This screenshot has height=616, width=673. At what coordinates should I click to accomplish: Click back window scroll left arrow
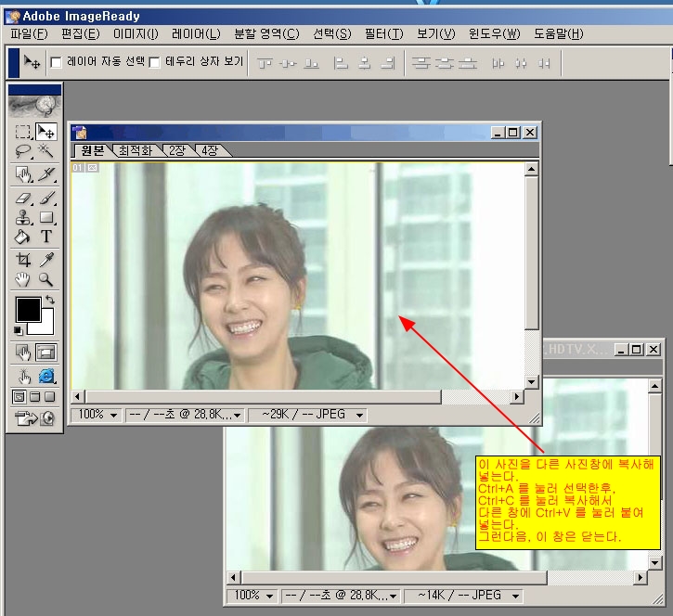pos(233,577)
